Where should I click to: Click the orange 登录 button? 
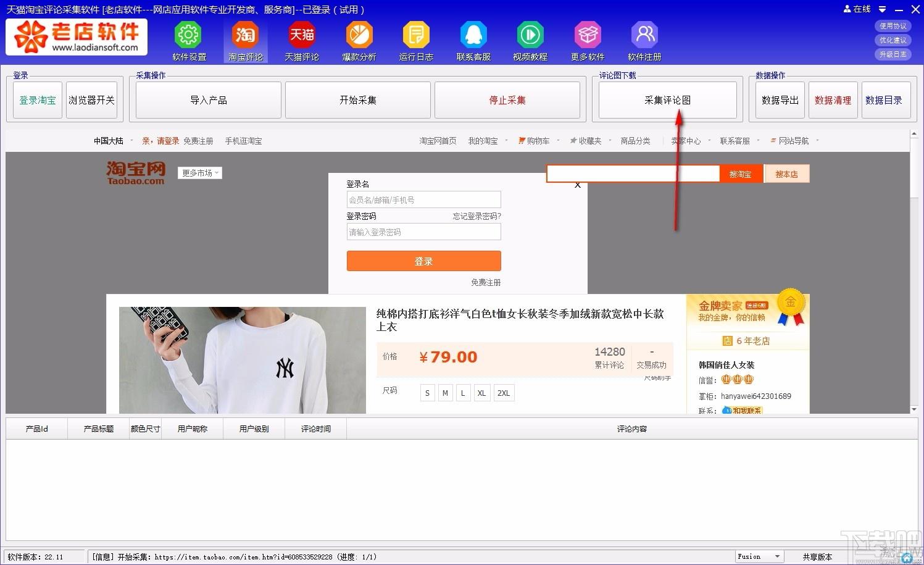[423, 261]
